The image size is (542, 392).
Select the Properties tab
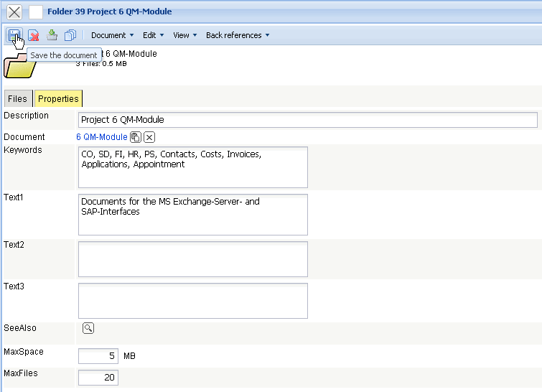(58, 99)
